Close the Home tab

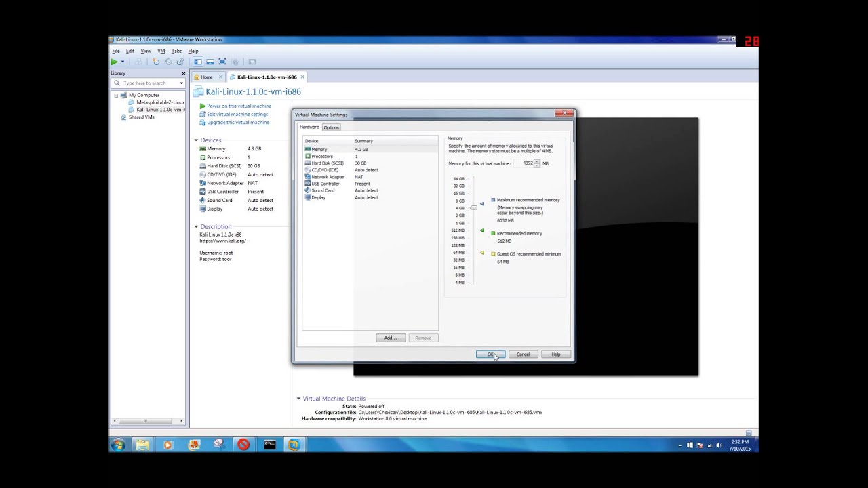(x=220, y=77)
